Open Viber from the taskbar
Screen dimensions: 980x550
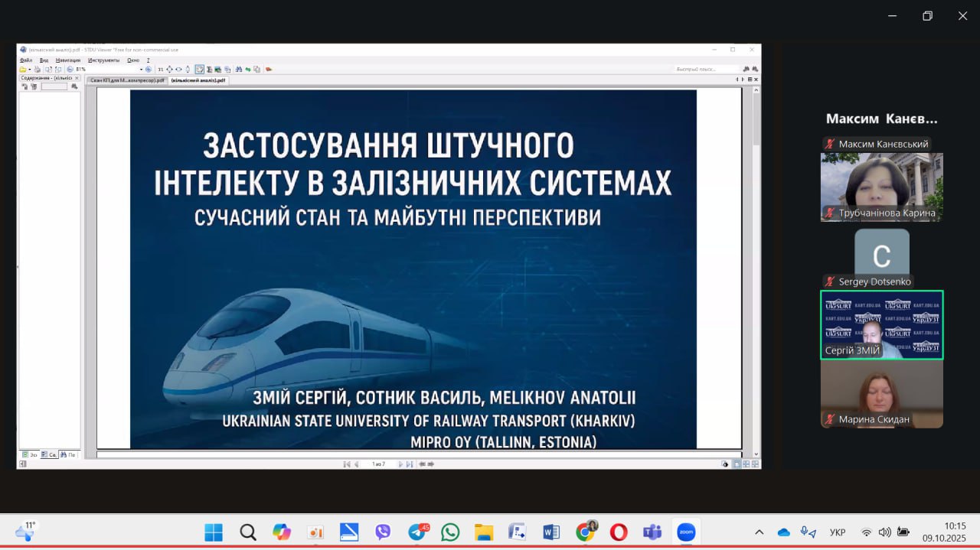383,532
